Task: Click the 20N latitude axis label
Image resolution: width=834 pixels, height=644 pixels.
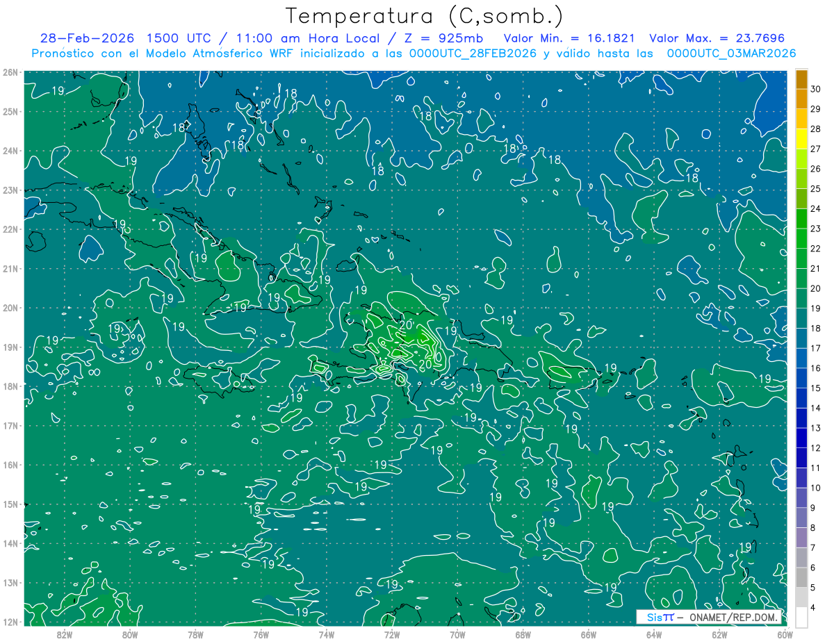Action: click(x=10, y=308)
